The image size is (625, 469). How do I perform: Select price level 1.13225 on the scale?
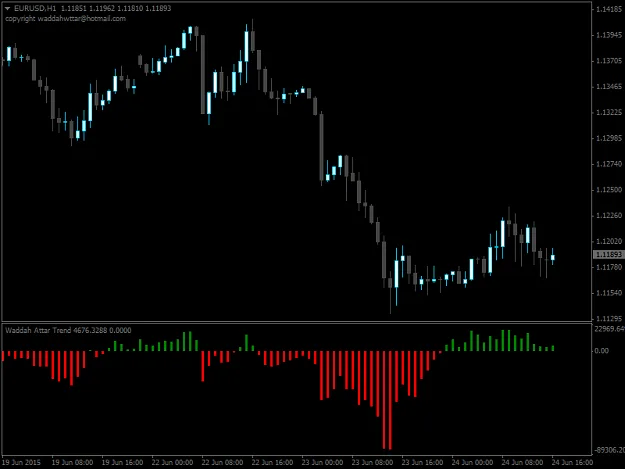(609, 112)
